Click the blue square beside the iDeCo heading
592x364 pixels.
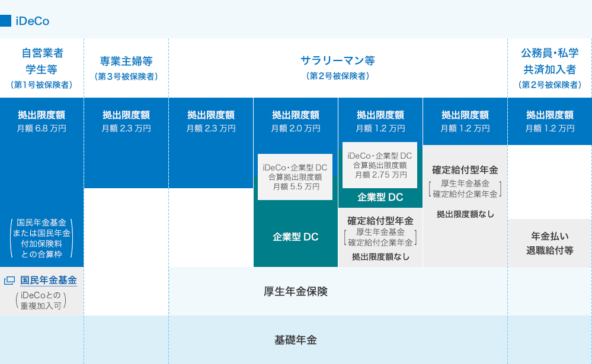[x=6, y=21]
